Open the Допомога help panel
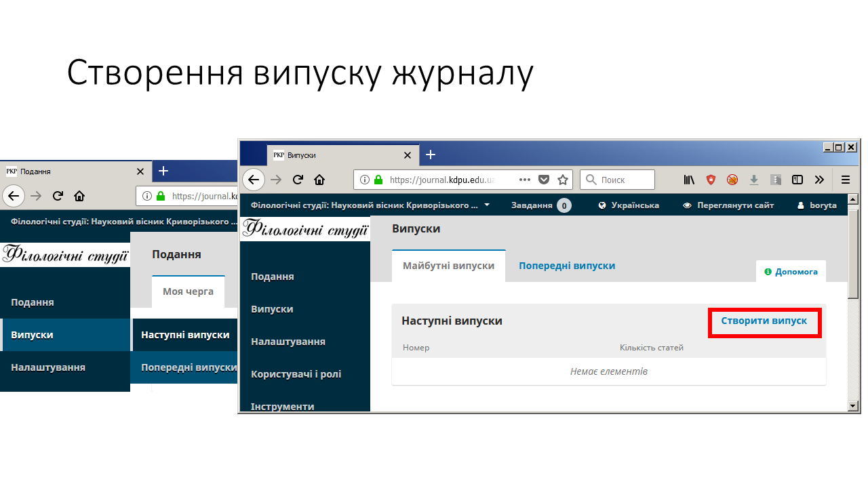 click(791, 272)
